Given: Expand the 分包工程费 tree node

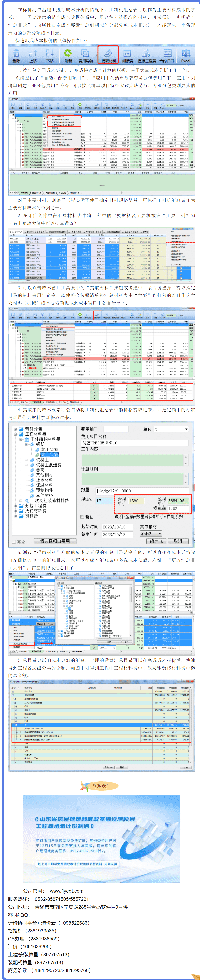Looking at the screenshot, I should pyautogui.click(x=15, y=506).
